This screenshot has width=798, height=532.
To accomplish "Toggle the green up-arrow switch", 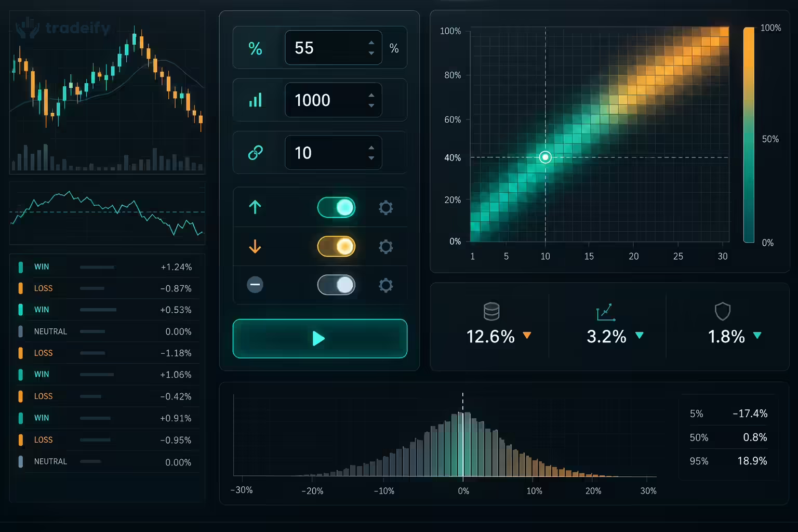I will click(336, 207).
